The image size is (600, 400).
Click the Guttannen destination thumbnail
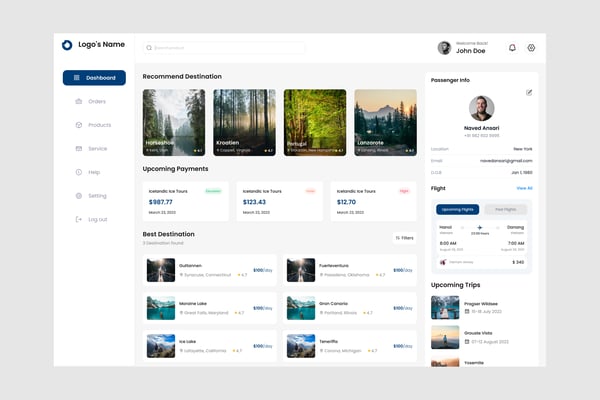point(161,270)
